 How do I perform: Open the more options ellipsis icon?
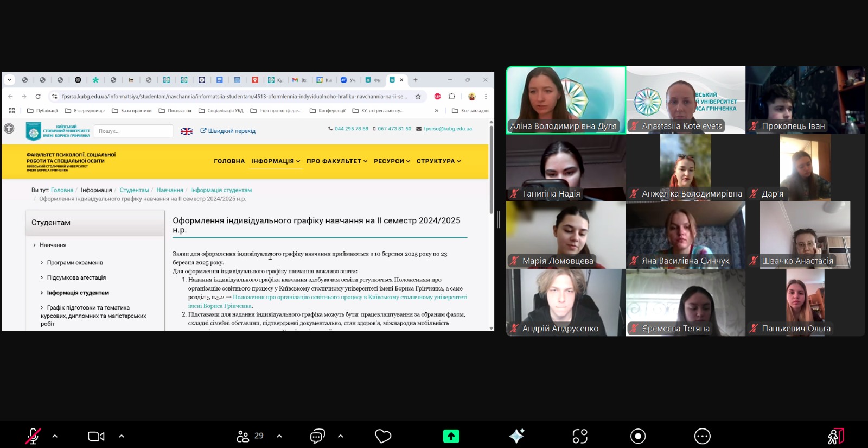(702, 436)
